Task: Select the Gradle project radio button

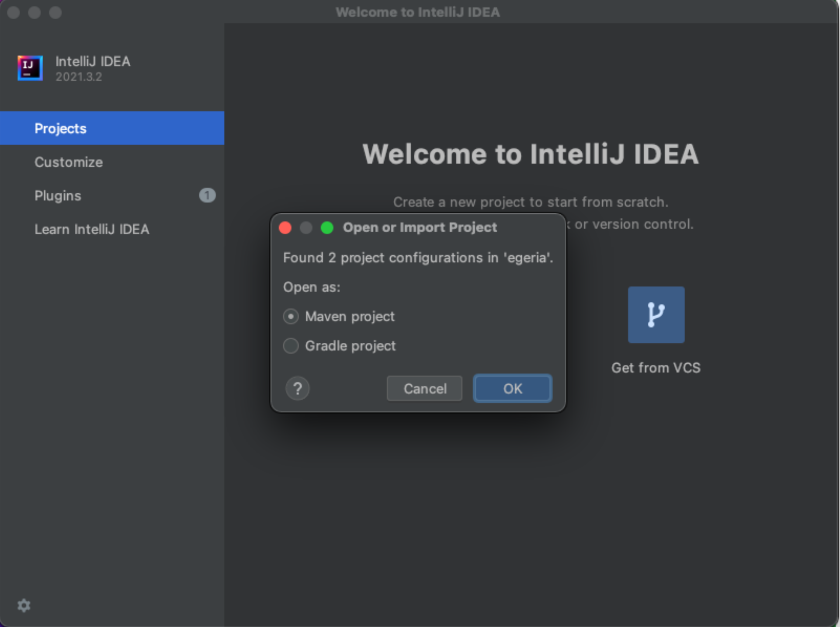Action: tap(291, 345)
